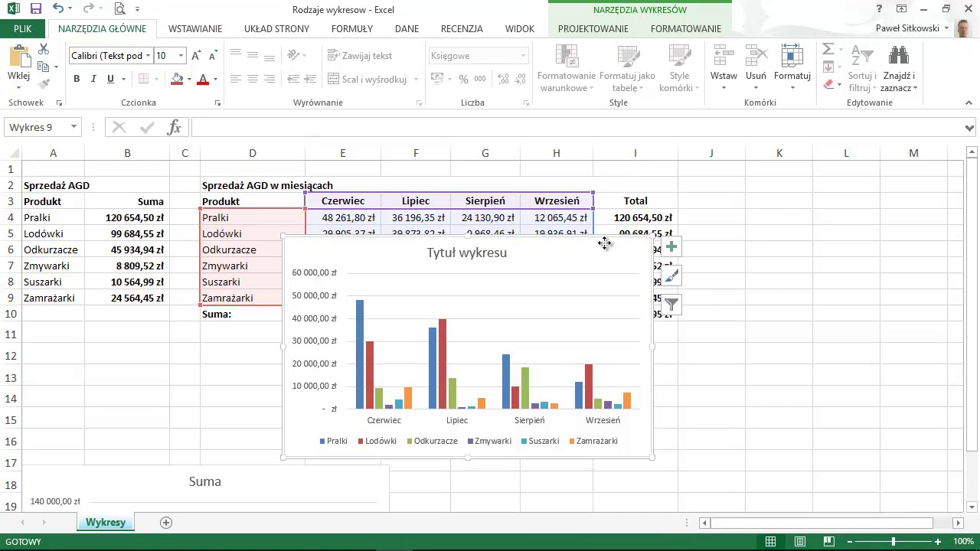The height and width of the screenshot is (551, 980).
Task: Copy selection using the copy icon
Action: click(x=43, y=67)
